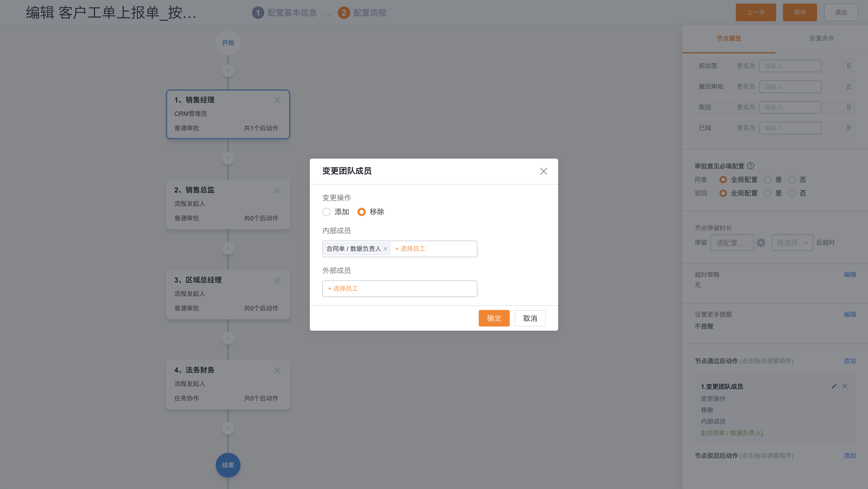
Task: Click the 撤回审批 rename input
Action: 790,87
